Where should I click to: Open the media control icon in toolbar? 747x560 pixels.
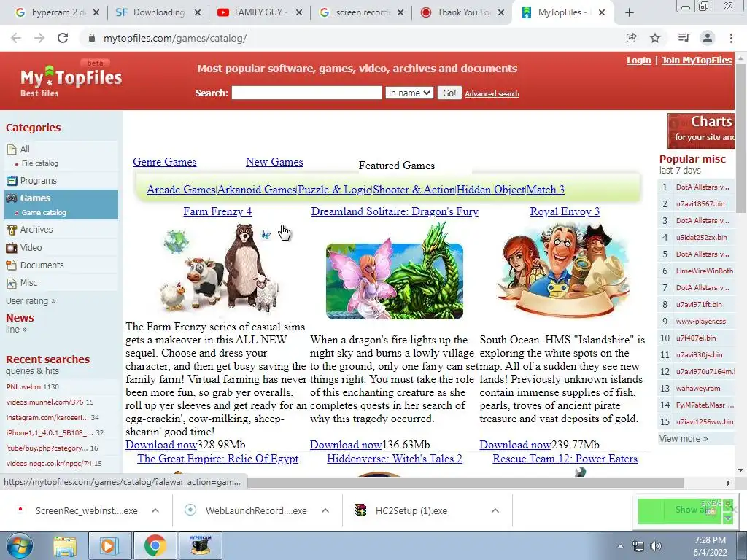pos(684,38)
